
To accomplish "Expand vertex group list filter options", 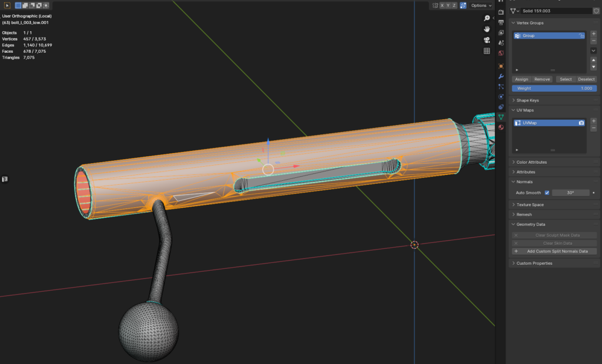I will point(517,70).
